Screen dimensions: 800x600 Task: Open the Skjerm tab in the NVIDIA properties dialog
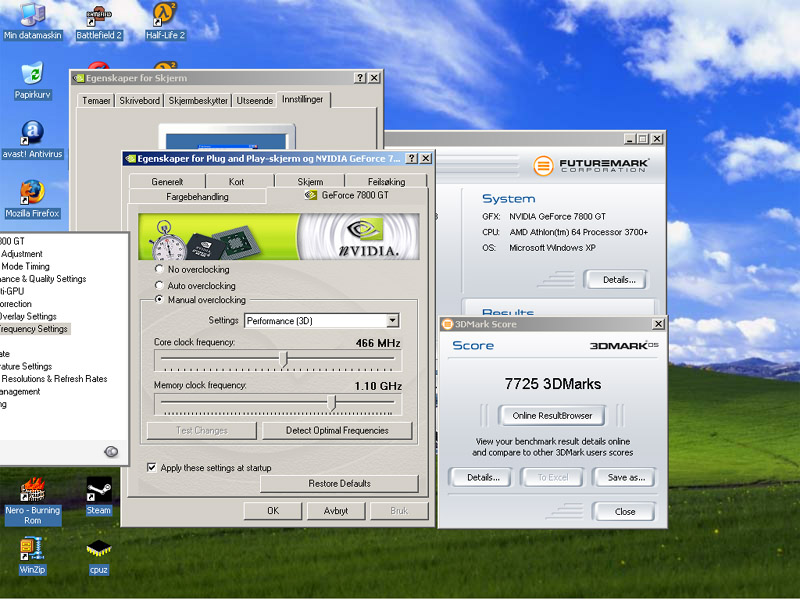(x=310, y=182)
